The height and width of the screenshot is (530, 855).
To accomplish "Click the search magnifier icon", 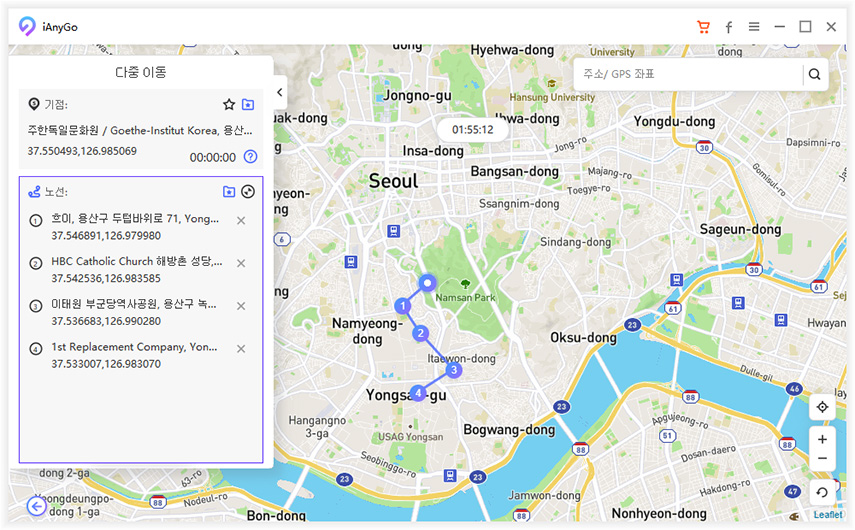I will 814,74.
